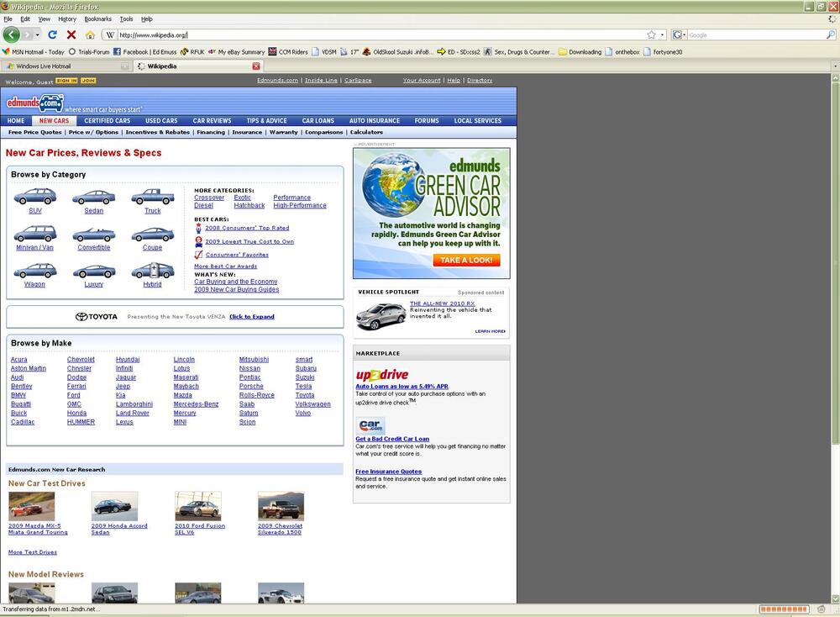The image size is (840, 617).
Task: Click the vertical page scrollbar
Action: [x=835, y=262]
